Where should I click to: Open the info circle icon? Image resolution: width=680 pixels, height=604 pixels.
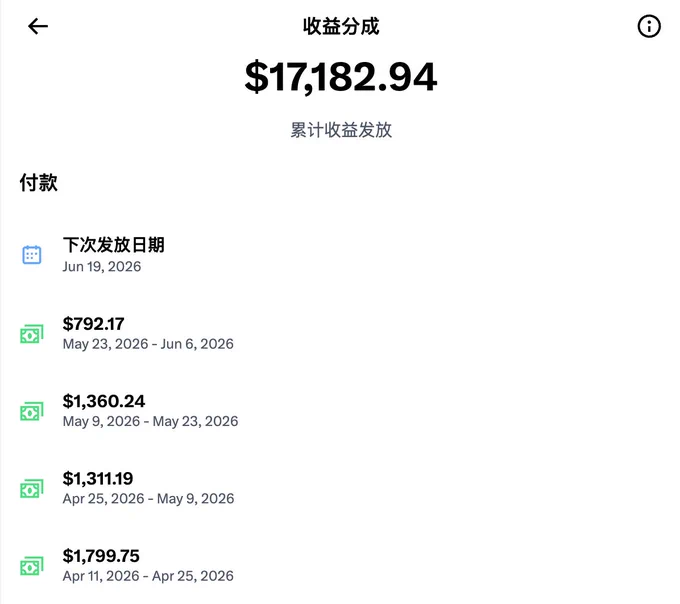[649, 26]
